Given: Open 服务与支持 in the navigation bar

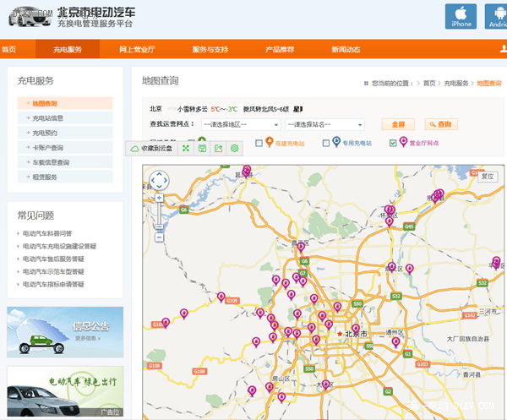Looking at the screenshot, I should [210, 49].
